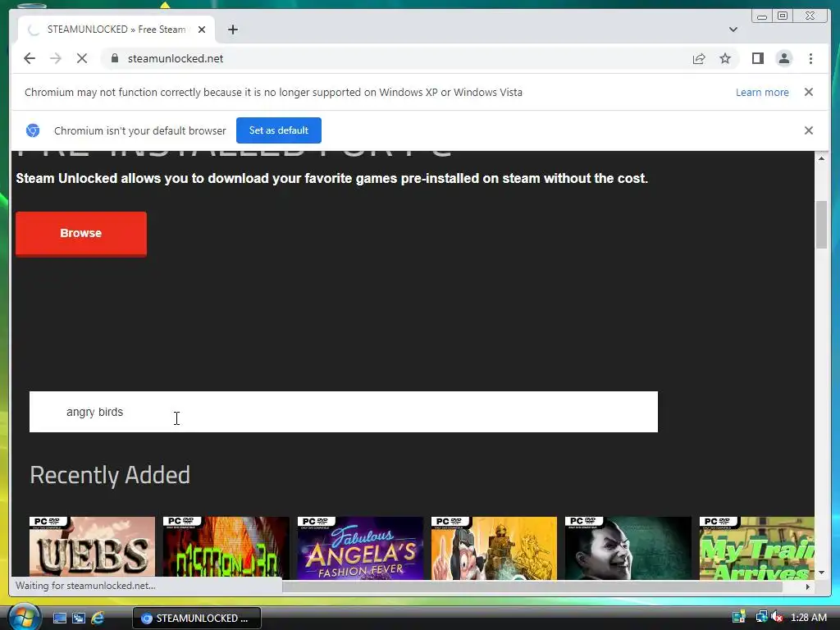Image resolution: width=840 pixels, height=630 pixels.
Task: Open a new tab with plus
Action: click(x=232, y=30)
